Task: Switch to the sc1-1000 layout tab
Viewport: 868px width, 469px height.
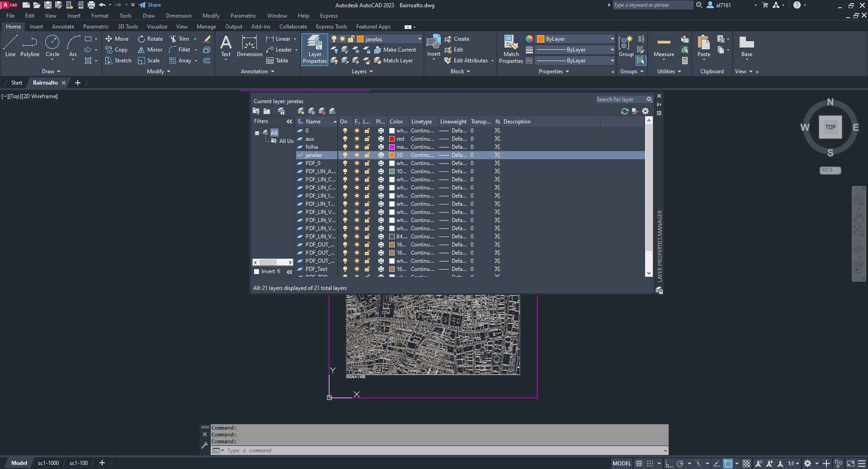Action: pyautogui.click(x=48, y=463)
